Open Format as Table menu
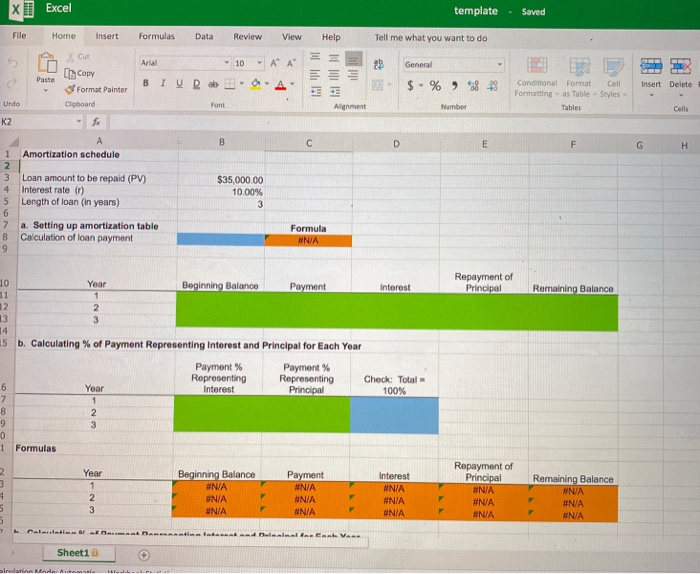The height and width of the screenshot is (574, 700). [579, 77]
